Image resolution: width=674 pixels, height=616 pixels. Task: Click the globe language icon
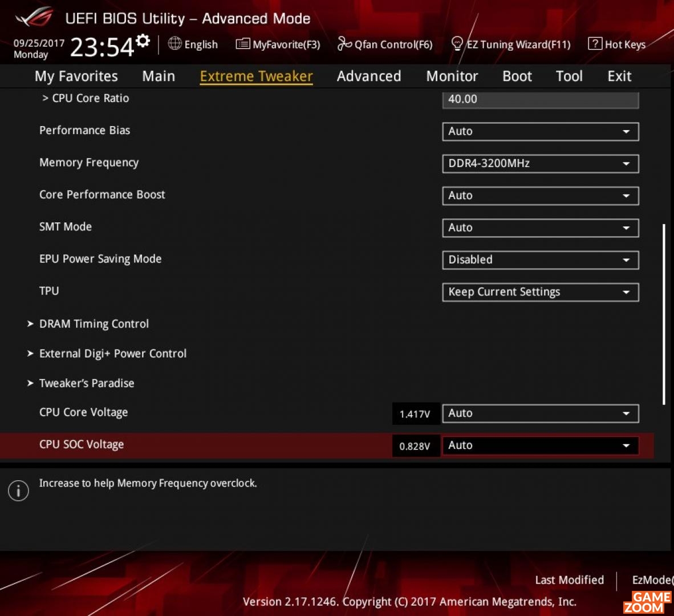(174, 43)
